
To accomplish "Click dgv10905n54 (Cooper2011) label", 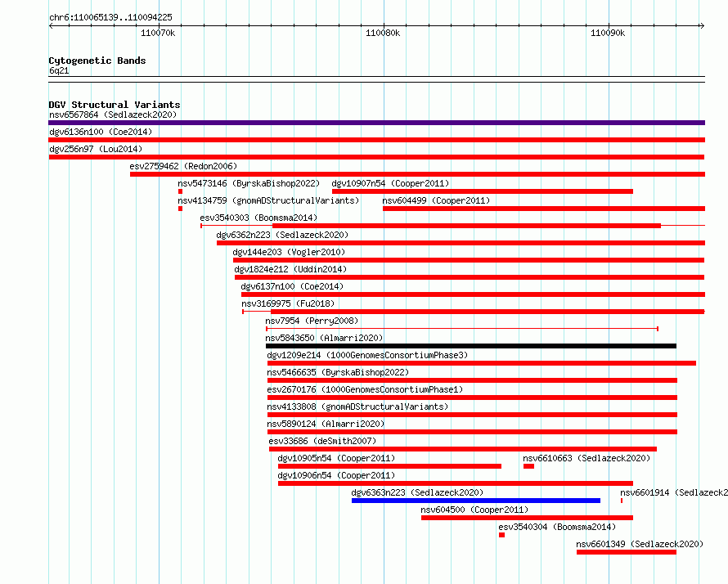I will pos(336,458).
